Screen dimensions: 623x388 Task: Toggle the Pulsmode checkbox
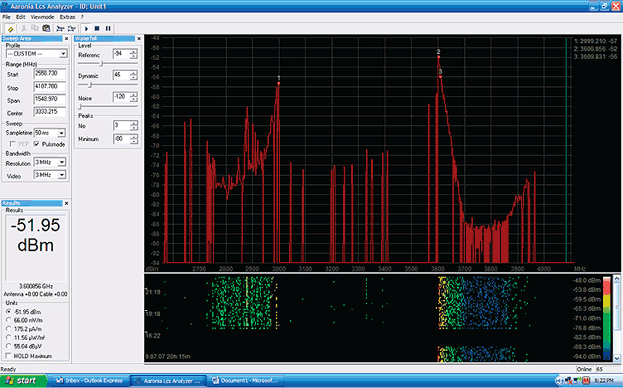pos(37,144)
